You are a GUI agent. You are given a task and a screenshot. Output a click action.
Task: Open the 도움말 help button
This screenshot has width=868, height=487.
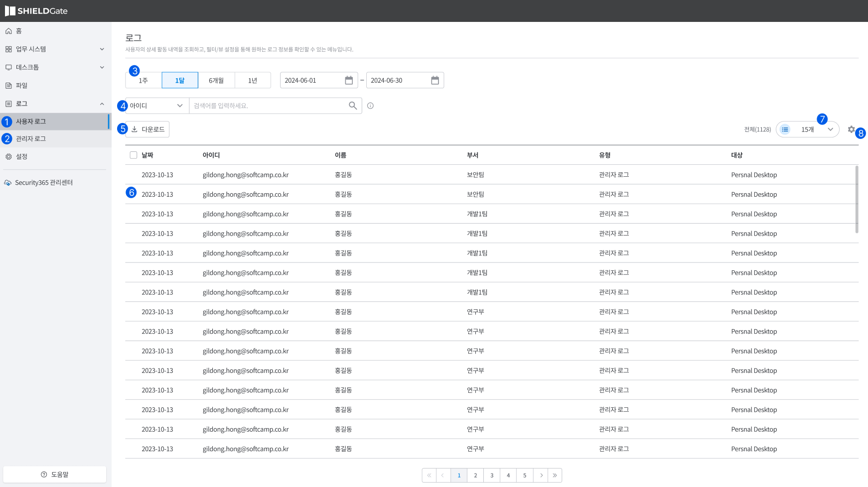coord(55,475)
